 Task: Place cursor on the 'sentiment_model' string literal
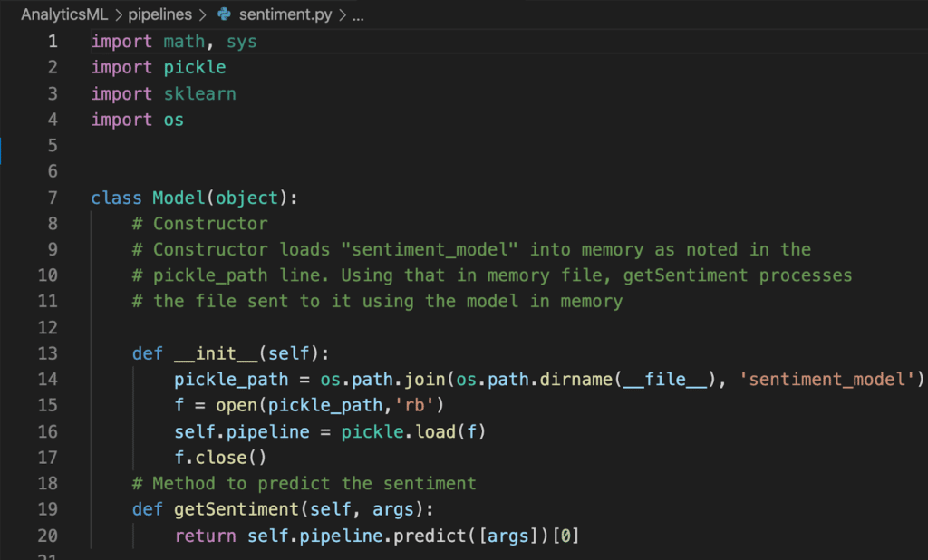tap(825, 379)
